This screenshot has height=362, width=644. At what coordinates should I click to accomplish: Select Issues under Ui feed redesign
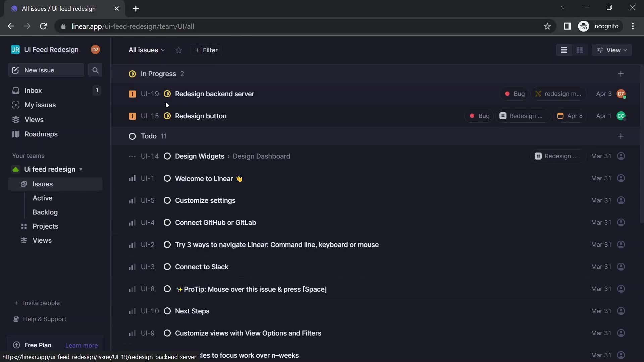[x=43, y=184]
